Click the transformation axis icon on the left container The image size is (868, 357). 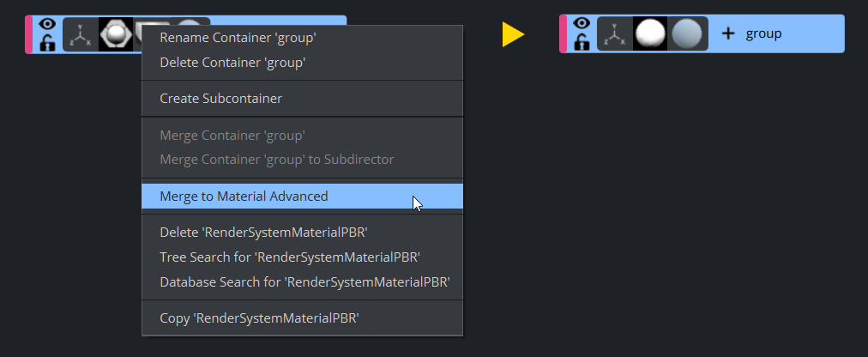[x=80, y=34]
